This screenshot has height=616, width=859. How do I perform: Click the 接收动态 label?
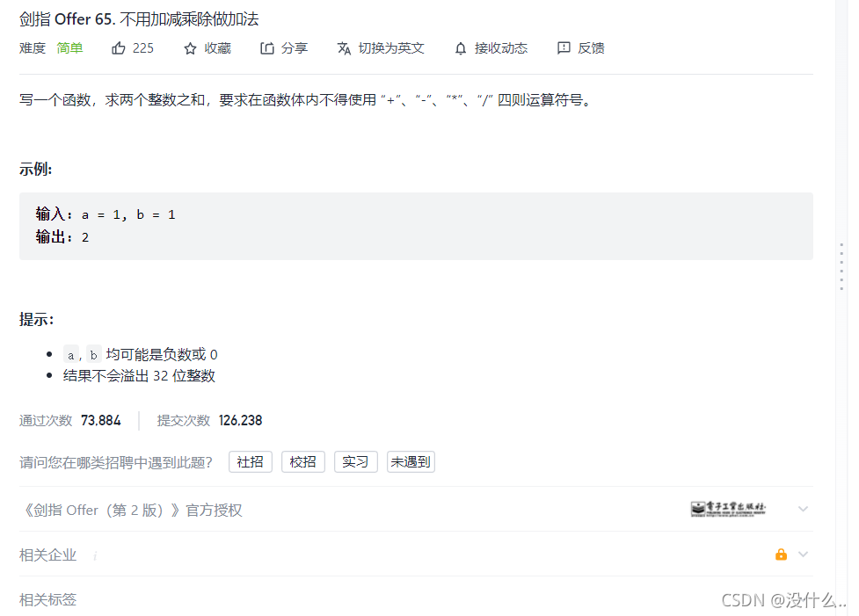tap(501, 48)
